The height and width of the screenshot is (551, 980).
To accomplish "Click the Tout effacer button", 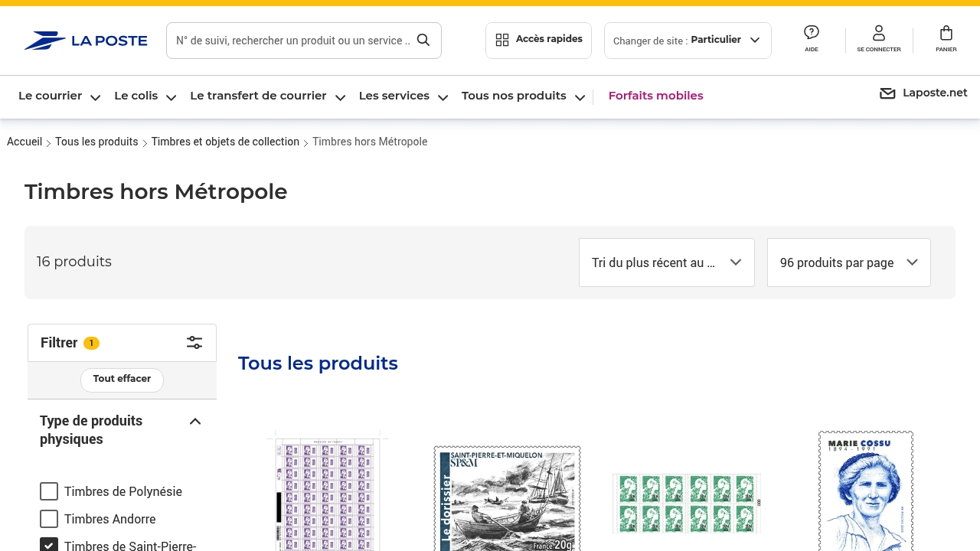I will coord(122,380).
